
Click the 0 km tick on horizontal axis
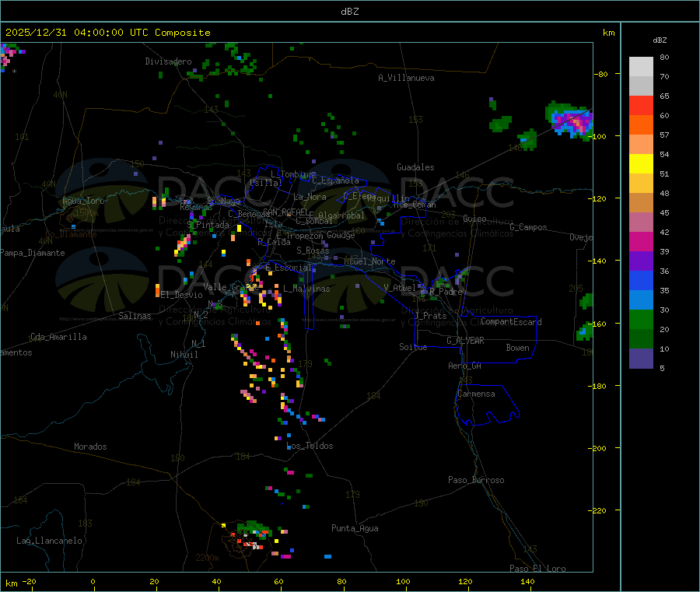(93, 581)
